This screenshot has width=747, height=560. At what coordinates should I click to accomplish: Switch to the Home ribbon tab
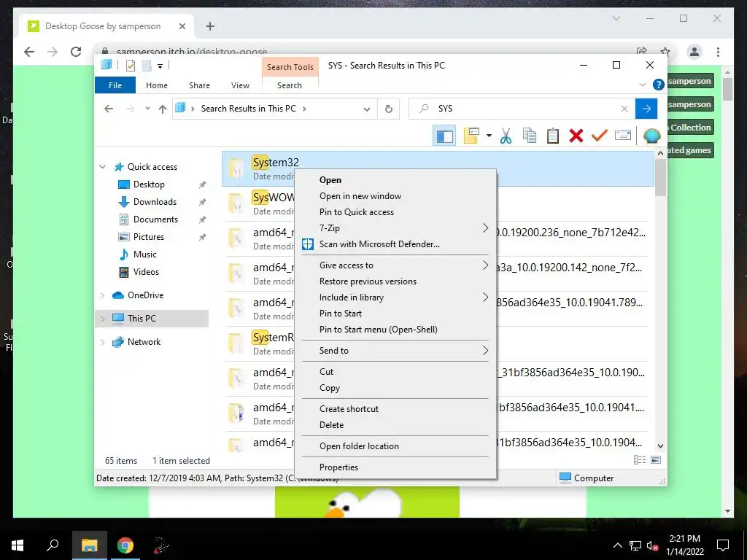point(157,85)
